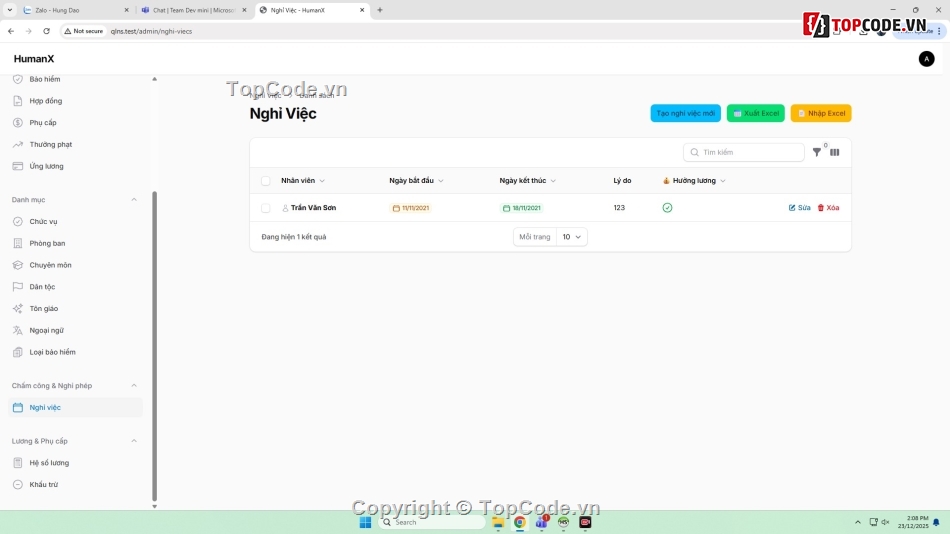Click the Hệ số lương calculator icon

(x=18, y=462)
